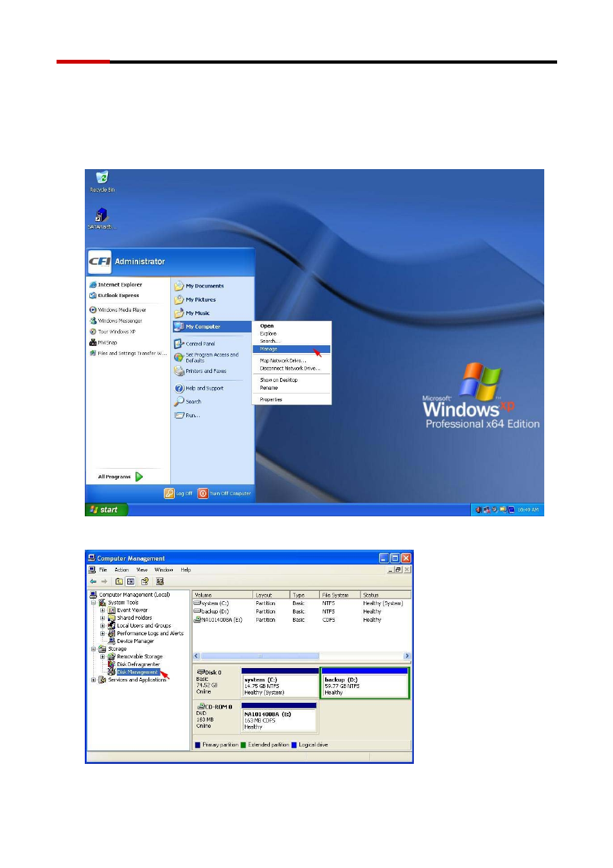
Task: Open My Documents folder in Start menu
Action: pos(199,285)
